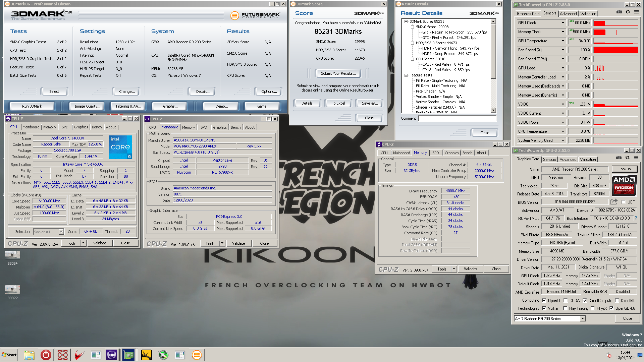
Task: Click the Futuremark Corporation logo
Action: coord(255,15)
